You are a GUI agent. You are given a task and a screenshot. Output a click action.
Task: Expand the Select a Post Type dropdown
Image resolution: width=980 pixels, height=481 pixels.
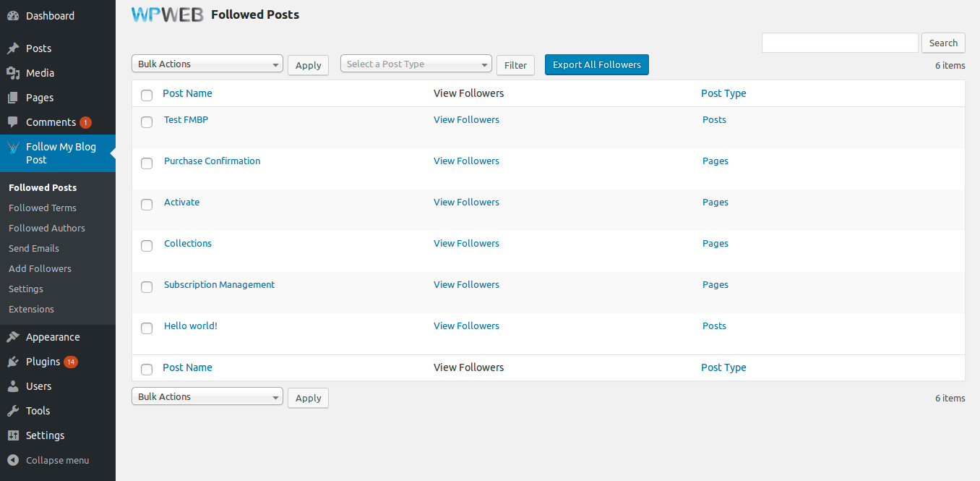[416, 64]
